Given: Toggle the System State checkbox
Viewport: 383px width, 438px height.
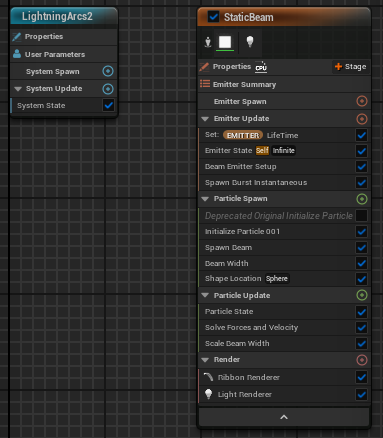Looking at the screenshot, I should coord(108,105).
